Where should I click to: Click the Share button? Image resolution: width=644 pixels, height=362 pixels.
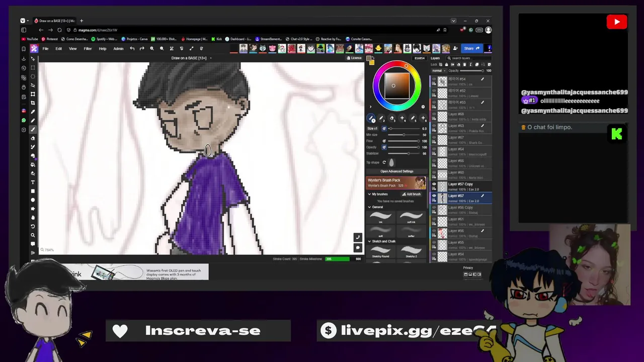(x=471, y=48)
